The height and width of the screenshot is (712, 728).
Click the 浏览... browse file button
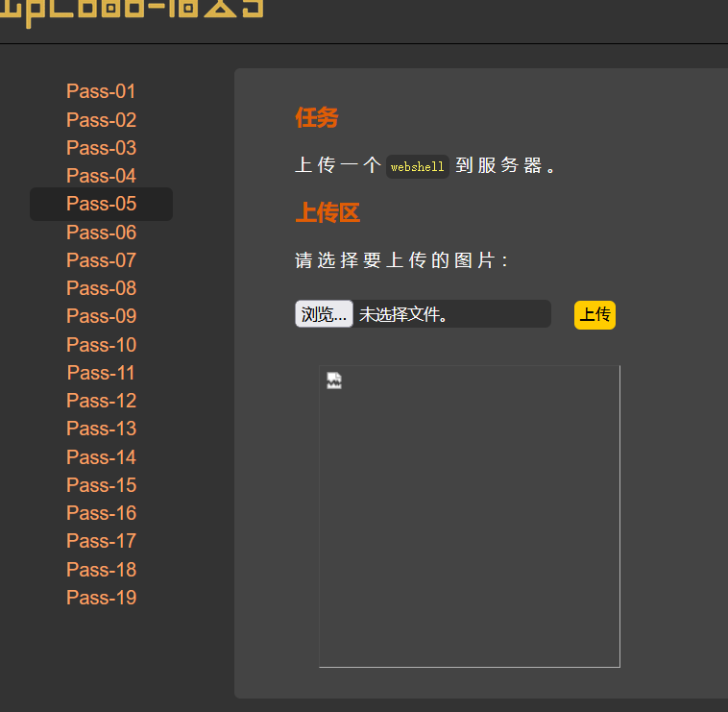coord(324,314)
